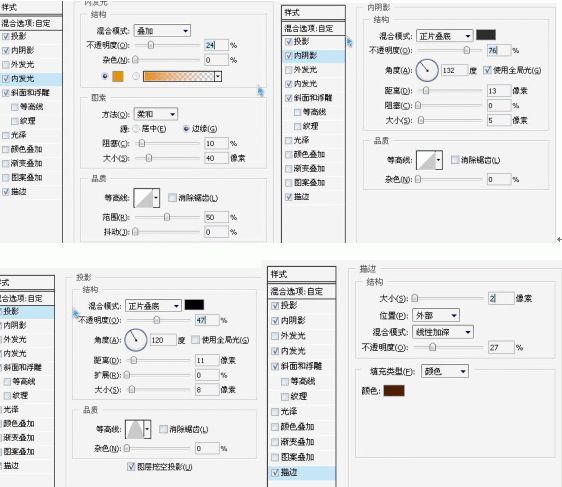Click the brown 颜色 swatch in the 描边 panel
Viewport: 562px width, 487px height.
tap(394, 391)
